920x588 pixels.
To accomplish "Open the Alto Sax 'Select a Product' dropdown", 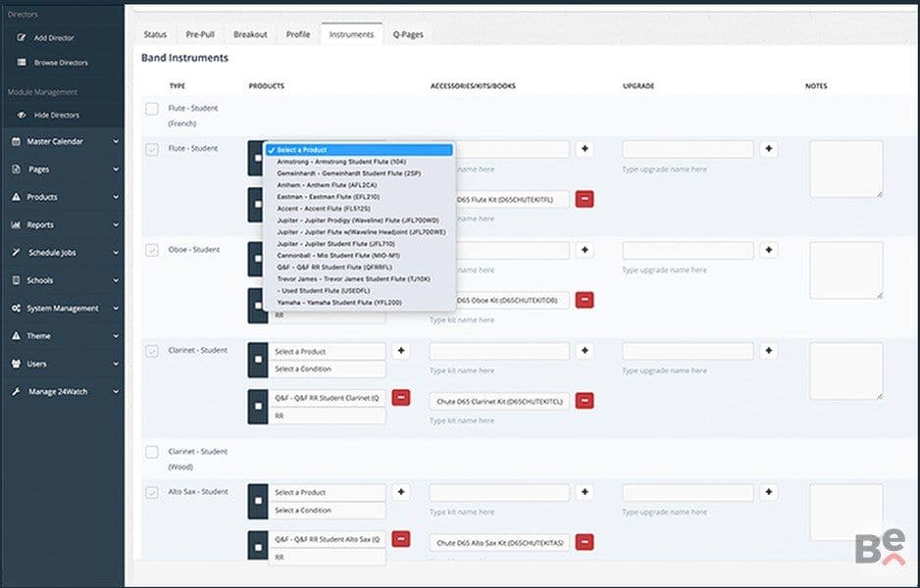I will click(328, 492).
